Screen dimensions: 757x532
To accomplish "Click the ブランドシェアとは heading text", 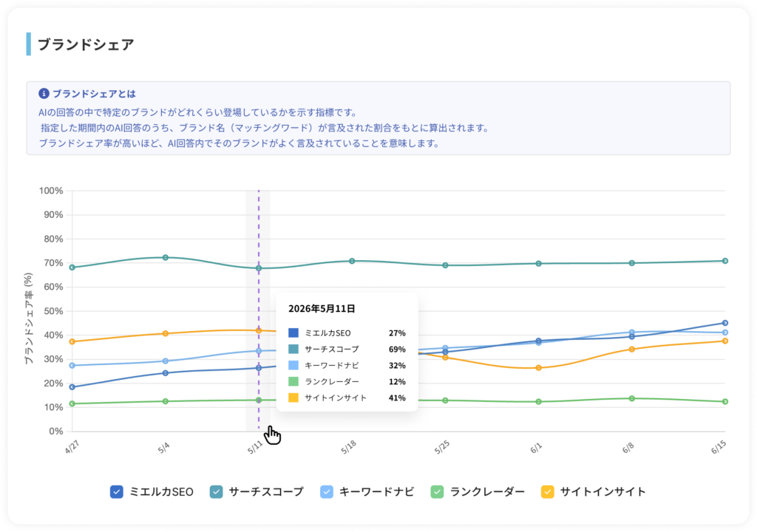I will coord(94,94).
